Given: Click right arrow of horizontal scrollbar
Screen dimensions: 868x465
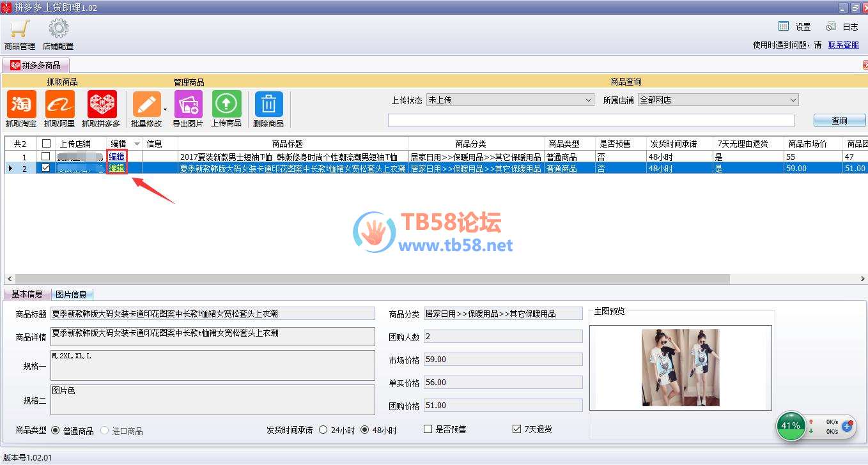Looking at the screenshot, I should coord(863,279).
